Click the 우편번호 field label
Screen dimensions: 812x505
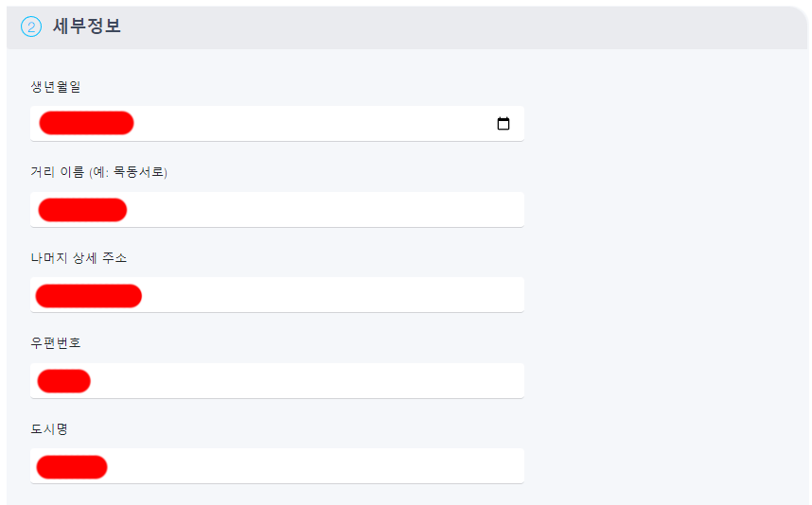click(56, 343)
